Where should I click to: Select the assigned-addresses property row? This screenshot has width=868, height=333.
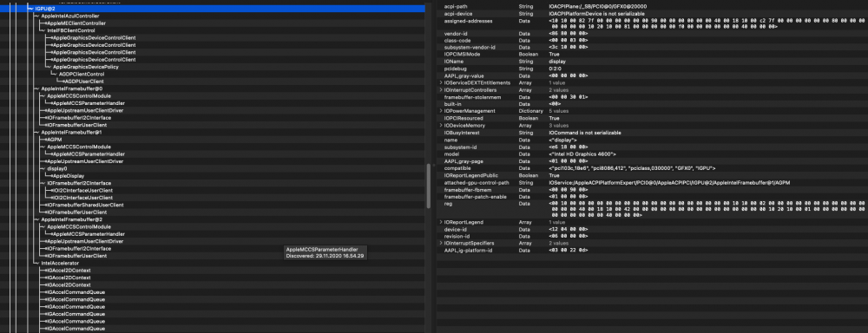[x=652, y=23]
